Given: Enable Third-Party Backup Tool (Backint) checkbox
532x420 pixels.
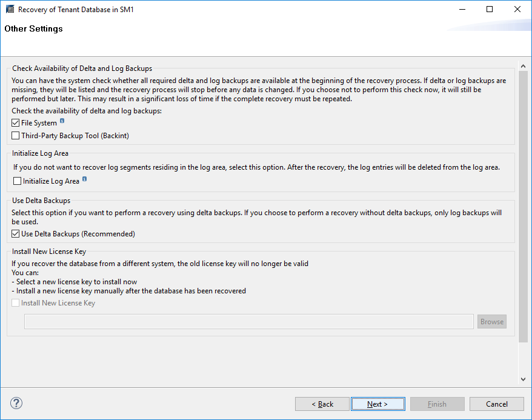Looking at the screenshot, I should pos(16,136).
